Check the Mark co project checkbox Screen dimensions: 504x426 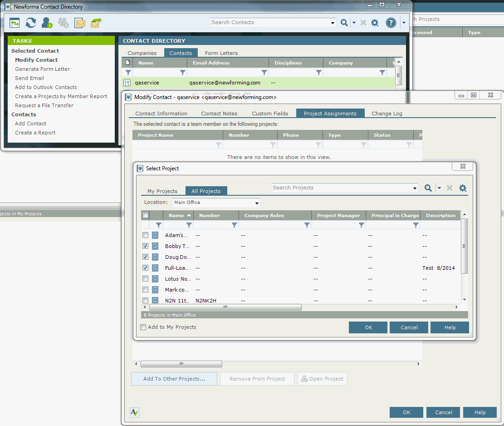pyautogui.click(x=145, y=290)
